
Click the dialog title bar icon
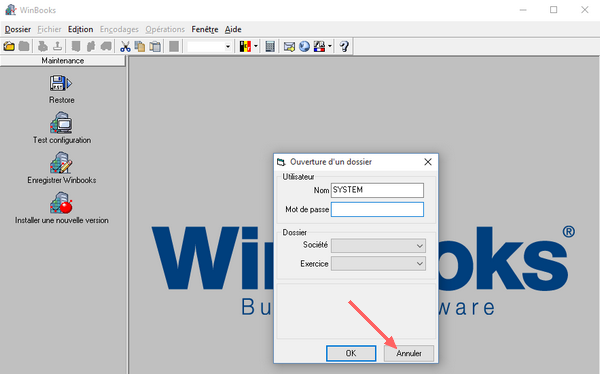(x=281, y=162)
